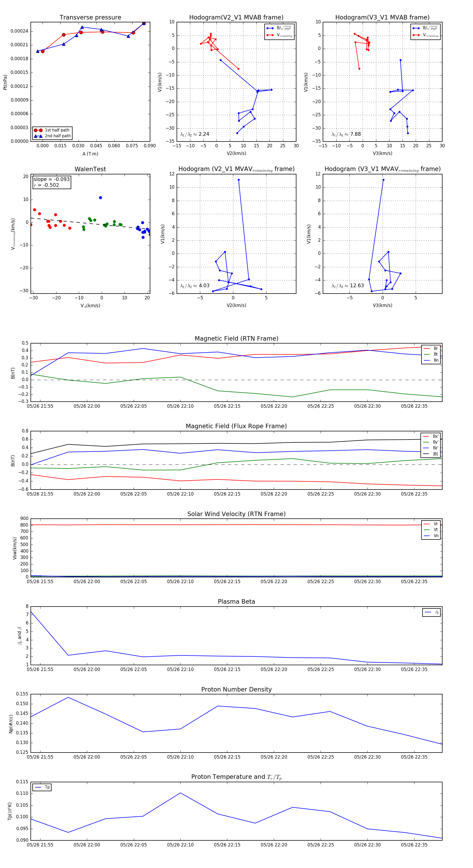
Task: Select the By' legend entry
Action: (x=431, y=442)
